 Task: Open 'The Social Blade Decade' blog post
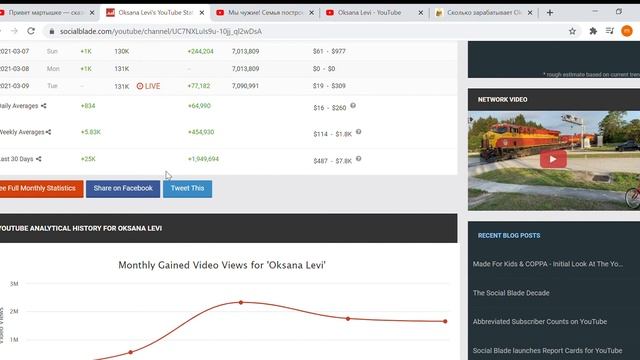(511, 293)
